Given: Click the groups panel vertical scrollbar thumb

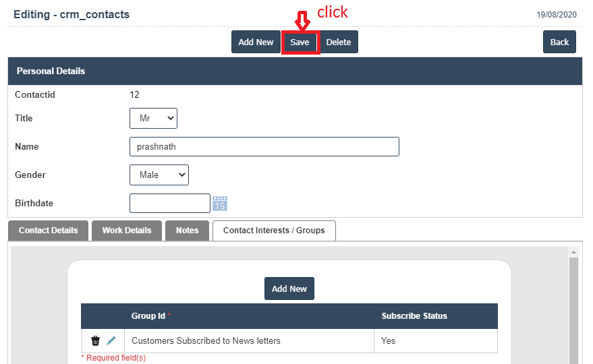Looking at the screenshot, I should 573,310.
